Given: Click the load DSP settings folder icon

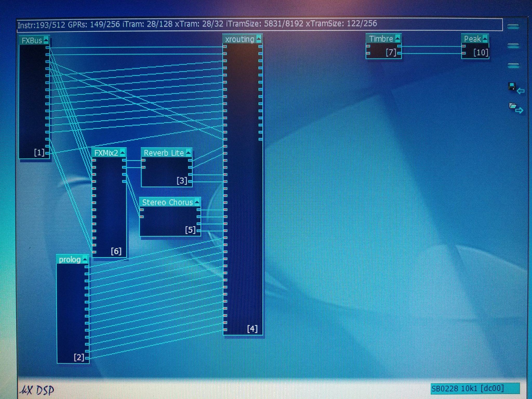Looking at the screenshot, I should click(x=513, y=106).
